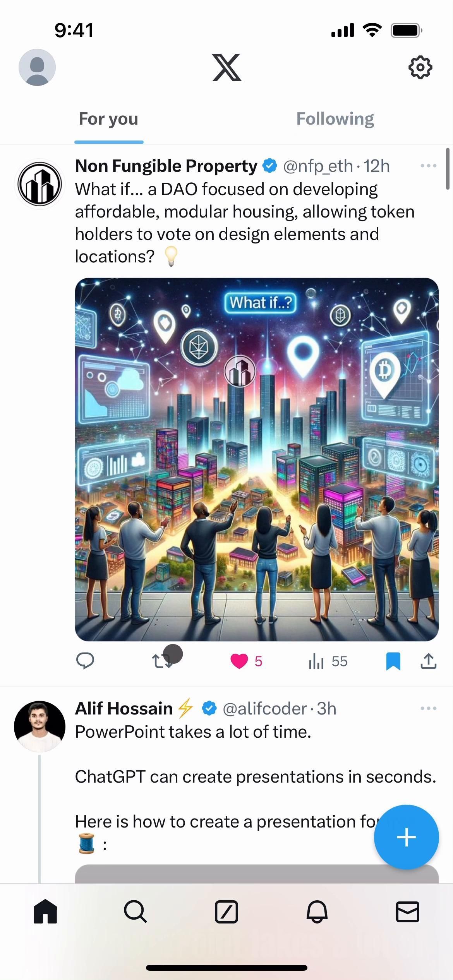This screenshot has height=980, width=453.
Task: Expand more options for Non Fungible Property post
Action: click(429, 166)
